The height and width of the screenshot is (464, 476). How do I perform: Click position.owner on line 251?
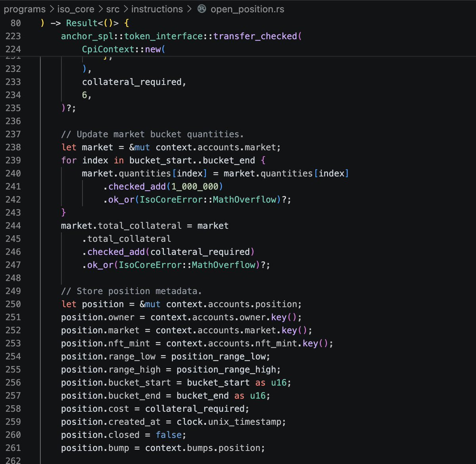pyautogui.click(x=98, y=317)
